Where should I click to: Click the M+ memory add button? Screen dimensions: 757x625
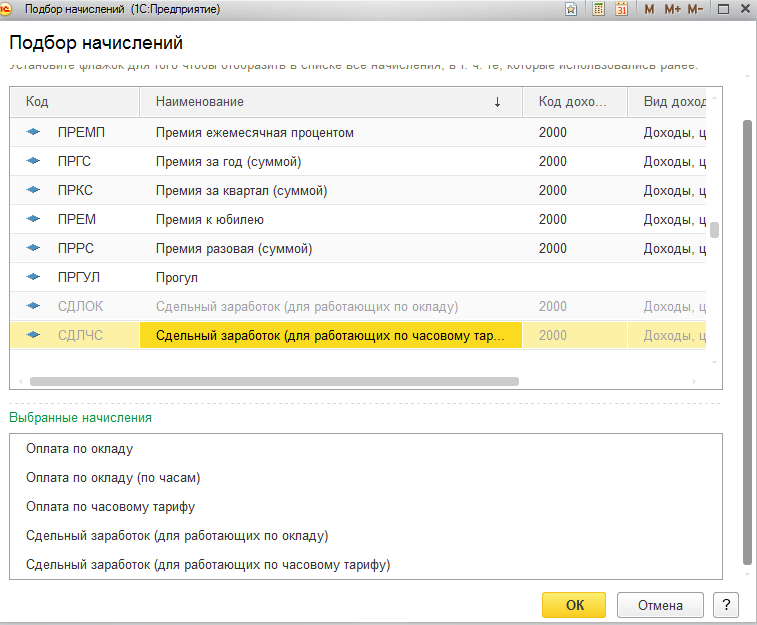click(672, 9)
